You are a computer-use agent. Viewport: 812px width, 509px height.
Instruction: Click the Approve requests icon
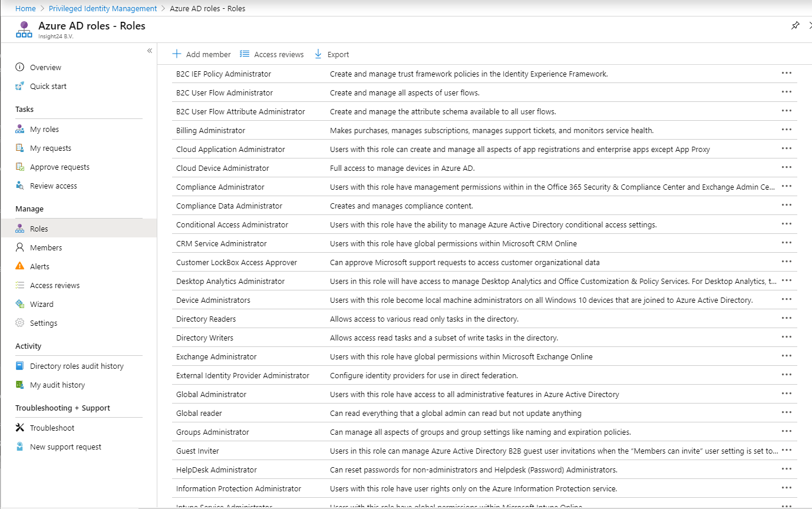coord(20,167)
